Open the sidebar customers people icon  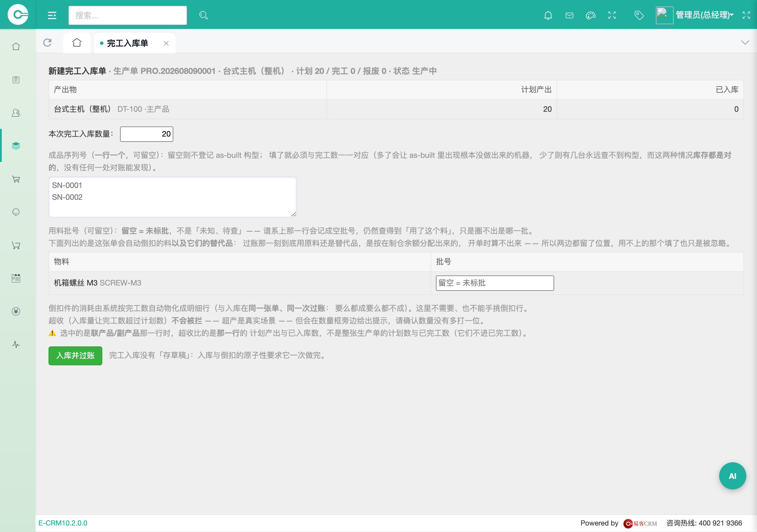click(16, 113)
